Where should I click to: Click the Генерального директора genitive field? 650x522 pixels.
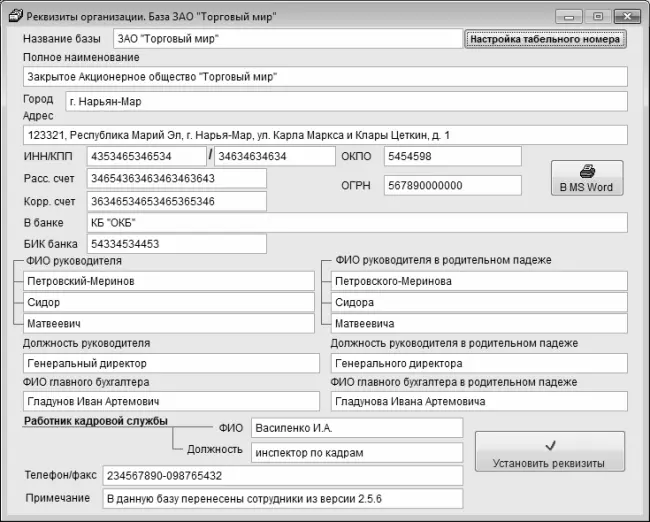(x=479, y=363)
